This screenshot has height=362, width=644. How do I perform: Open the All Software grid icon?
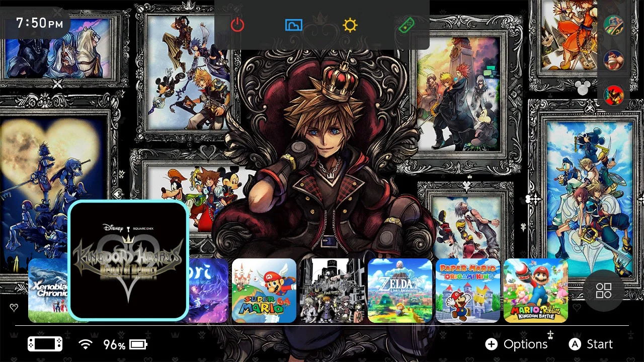[604, 291]
